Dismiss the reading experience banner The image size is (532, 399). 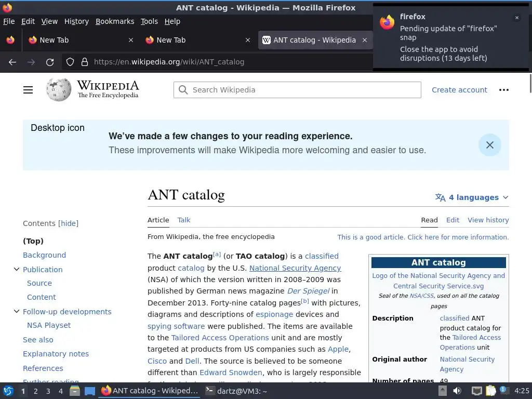tap(489, 145)
